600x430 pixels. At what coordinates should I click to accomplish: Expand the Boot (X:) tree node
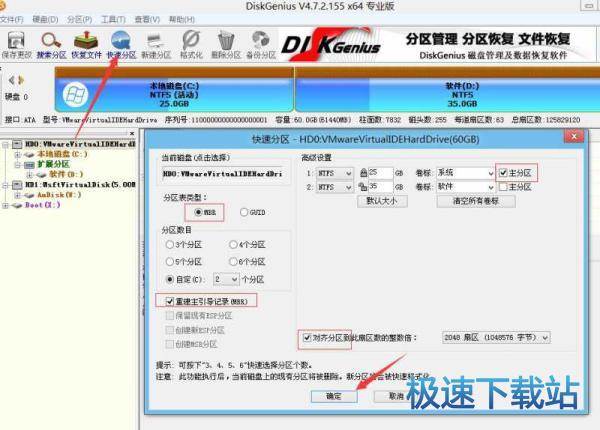pyautogui.click(x=5, y=205)
